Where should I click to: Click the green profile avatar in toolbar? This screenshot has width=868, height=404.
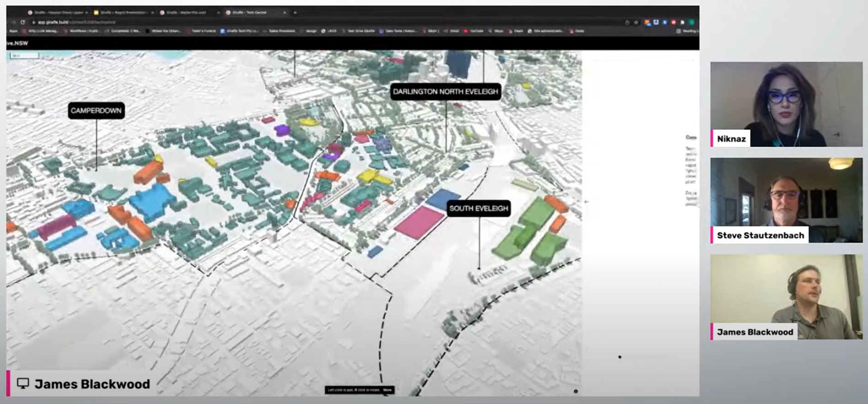692,22
